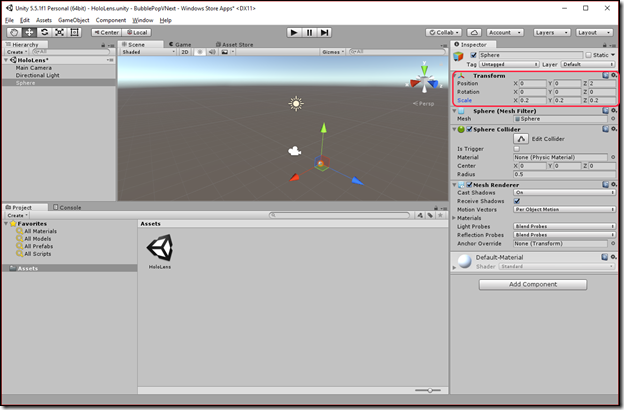Toggle Mesh Renderer enabled checkbox

click(x=469, y=185)
